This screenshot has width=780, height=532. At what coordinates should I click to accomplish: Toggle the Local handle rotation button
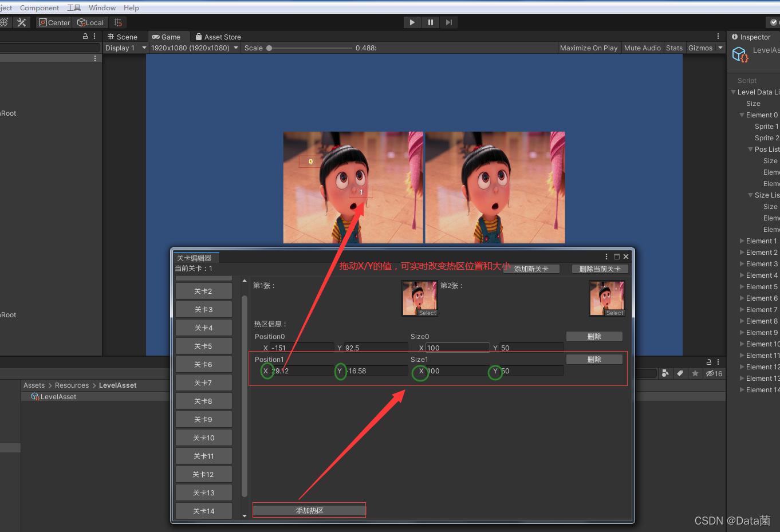[x=90, y=22]
